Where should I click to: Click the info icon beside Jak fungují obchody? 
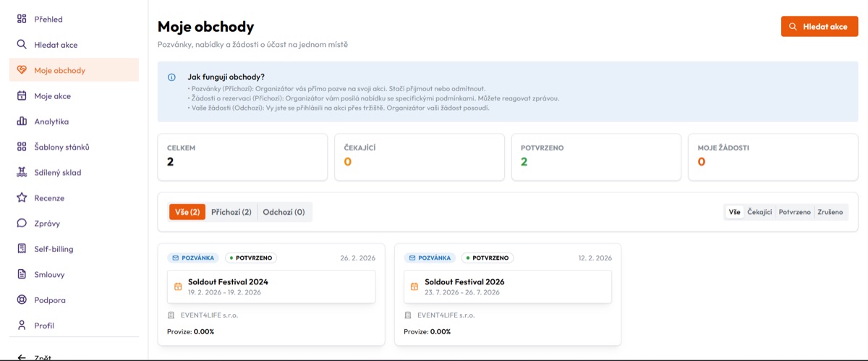click(x=171, y=77)
